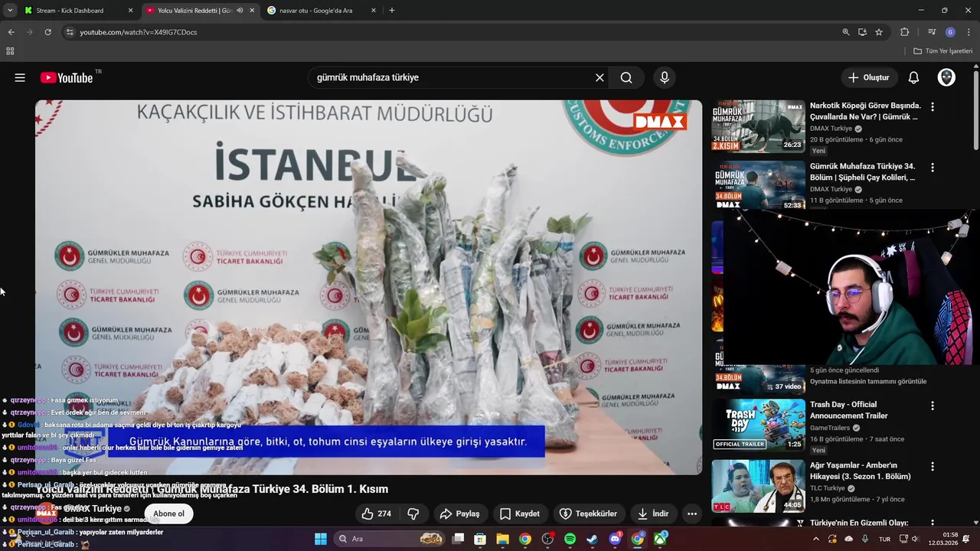Click the YouTube search input field
The height and width of the screenshot is (551, 980).
[x=452, y=77]
